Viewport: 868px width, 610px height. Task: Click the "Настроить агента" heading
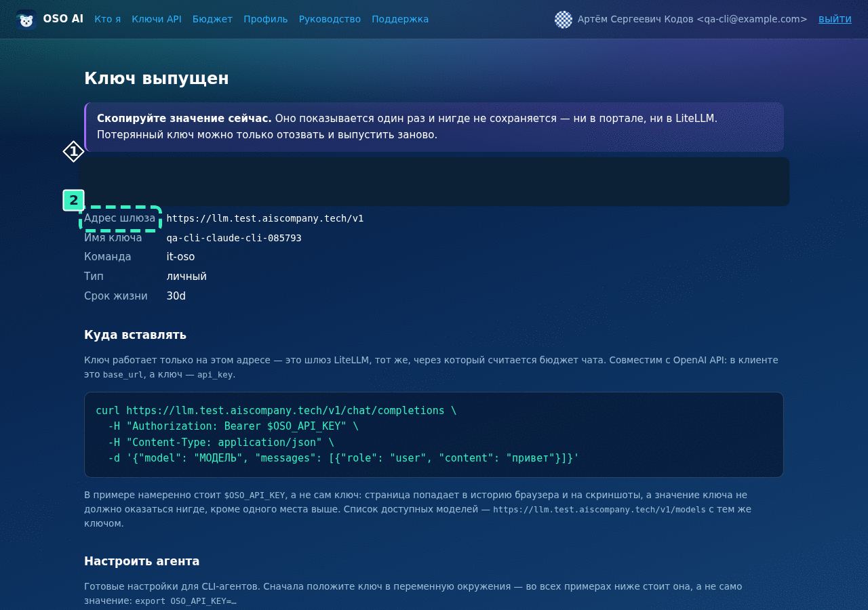142,561
